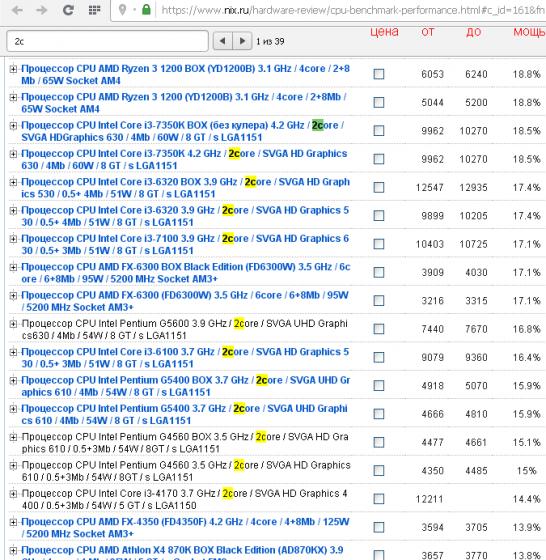
Task: Tick the checkbox for Pentium G5400 BOX
Action: pos(379,386)
